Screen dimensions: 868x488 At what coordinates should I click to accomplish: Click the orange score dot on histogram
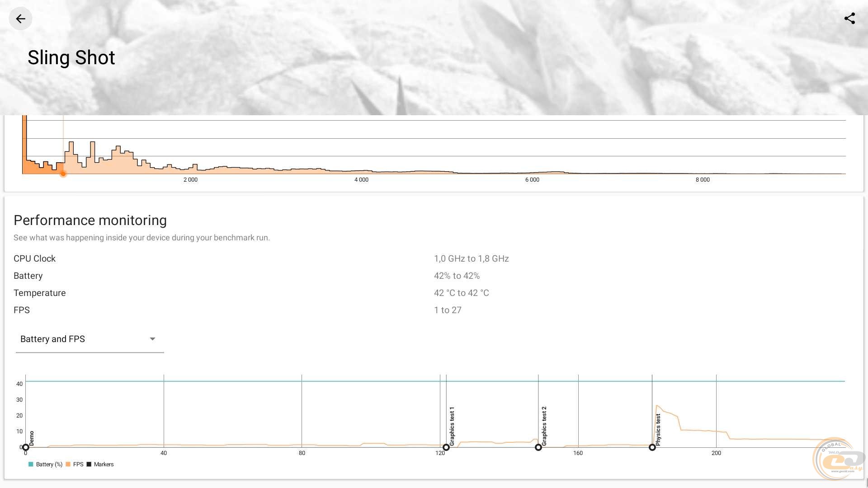(x=63, y=174)
